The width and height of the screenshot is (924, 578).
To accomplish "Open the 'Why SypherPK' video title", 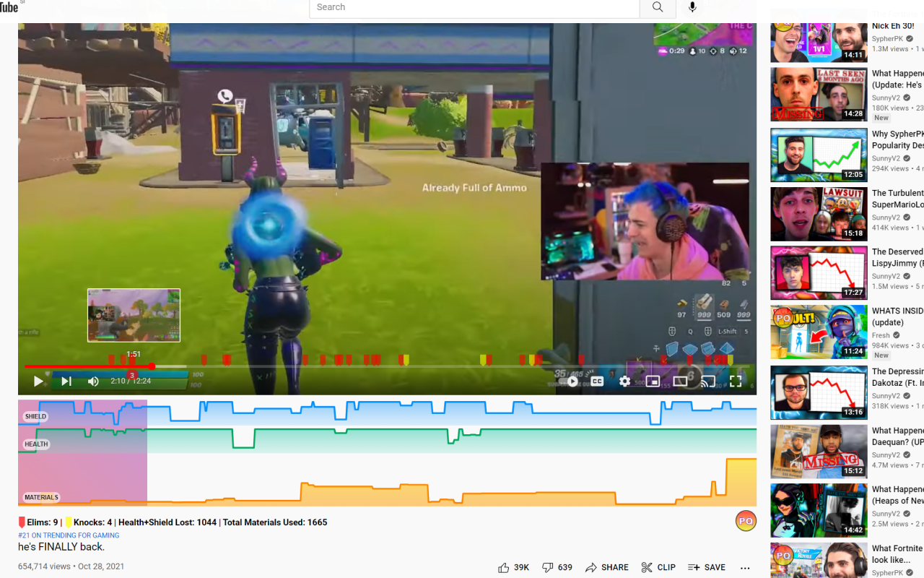I will [x=897, y=139].
